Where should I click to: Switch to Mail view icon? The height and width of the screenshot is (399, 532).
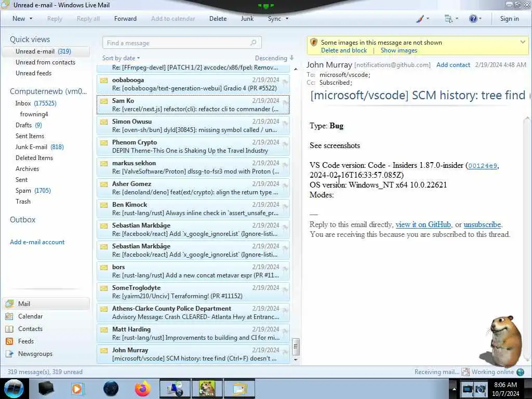[x=9, y=303]
